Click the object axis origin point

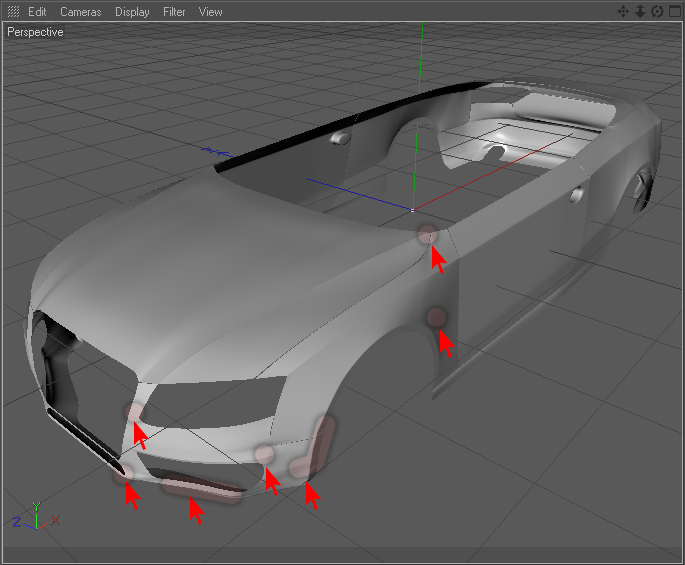[412, 210]
